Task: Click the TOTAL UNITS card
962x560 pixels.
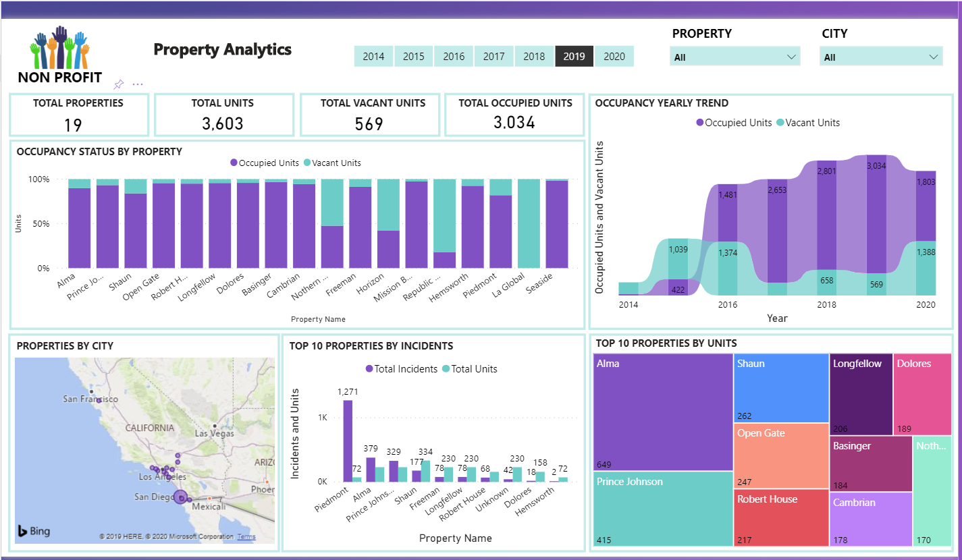Action: pos(223,115)
